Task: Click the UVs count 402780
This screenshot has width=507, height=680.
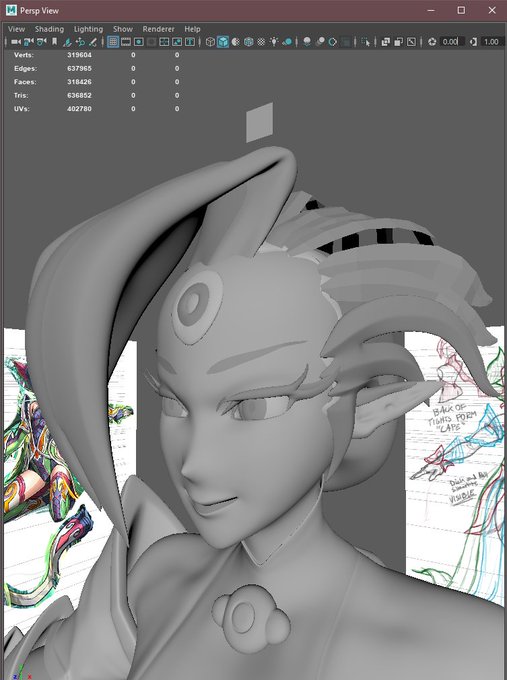Action: (79, 109)
